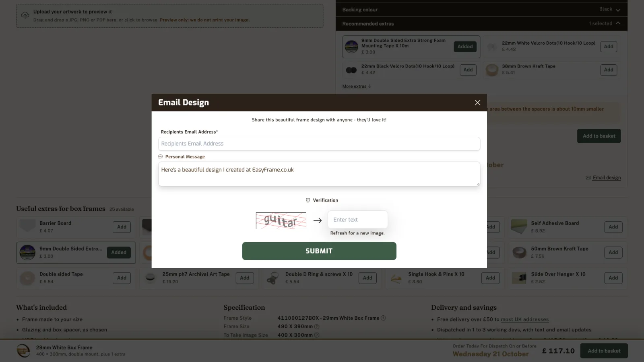Add Double D Ring & screws X 10
This screenshot has height=362, width=644.
(367, 278)
